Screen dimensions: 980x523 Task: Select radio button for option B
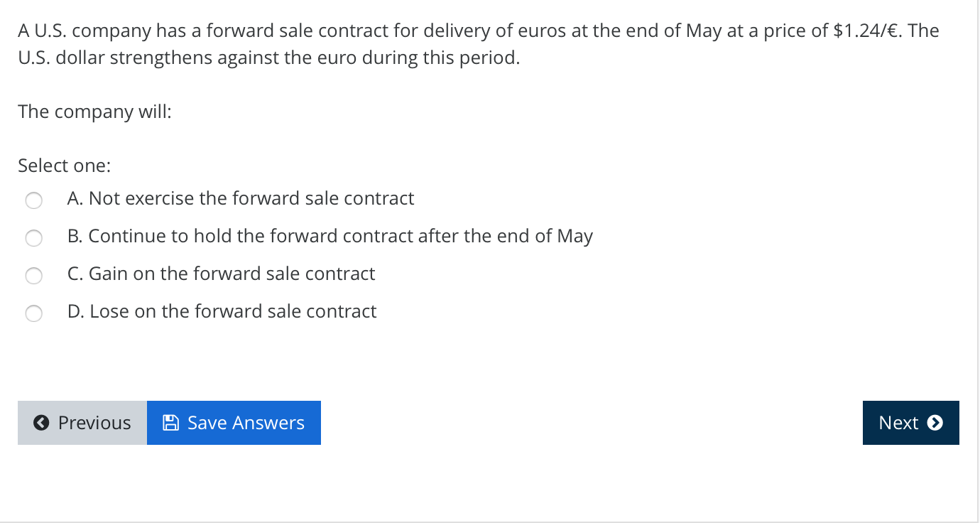[x=33, y=238]
